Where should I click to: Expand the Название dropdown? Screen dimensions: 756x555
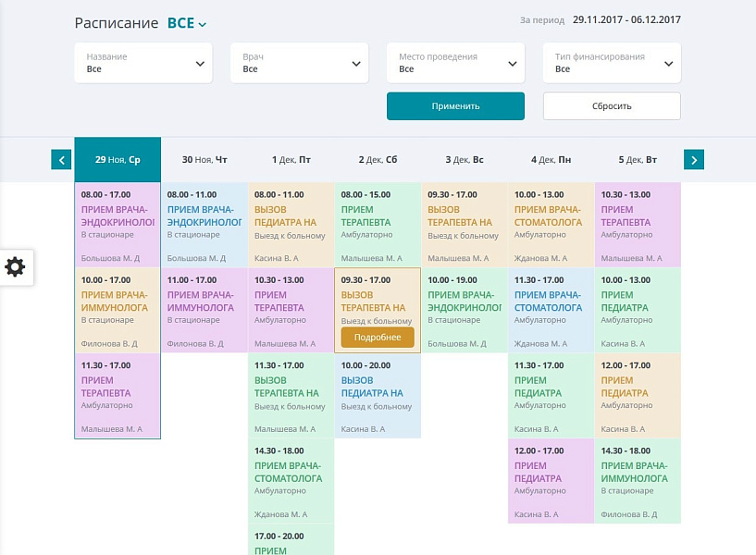point(143,63)
